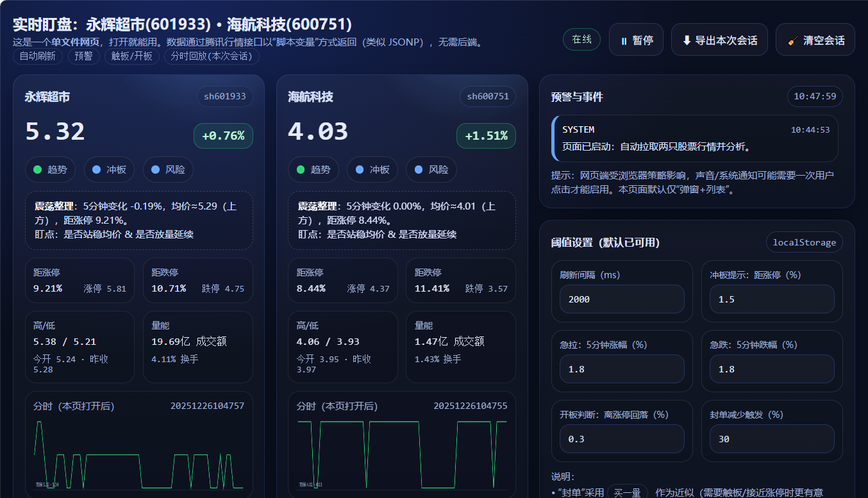Click the 买一量 label in notes
This screenshot has height=498, width=868.
click(628, 492)
